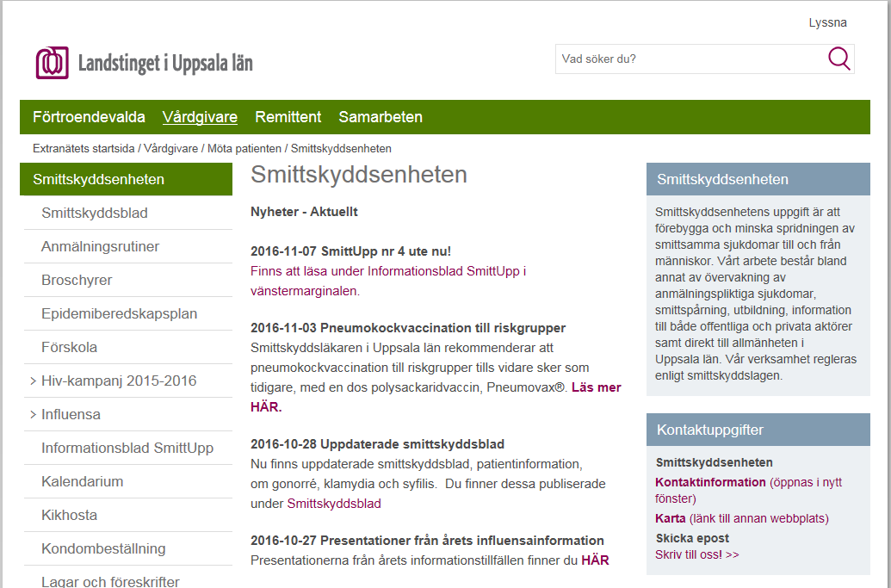The image size is (891, 588).
Task: Open Förskola in the sidebar
Action: click(x=70, y=347)
